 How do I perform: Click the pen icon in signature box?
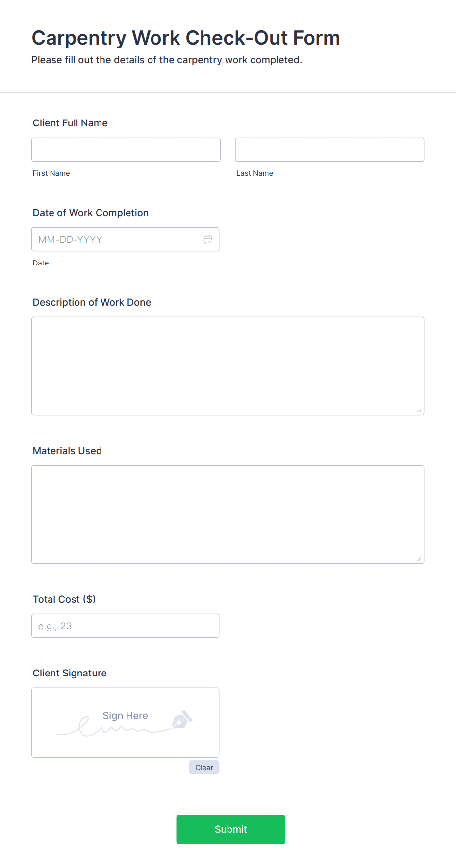point(182,720)
